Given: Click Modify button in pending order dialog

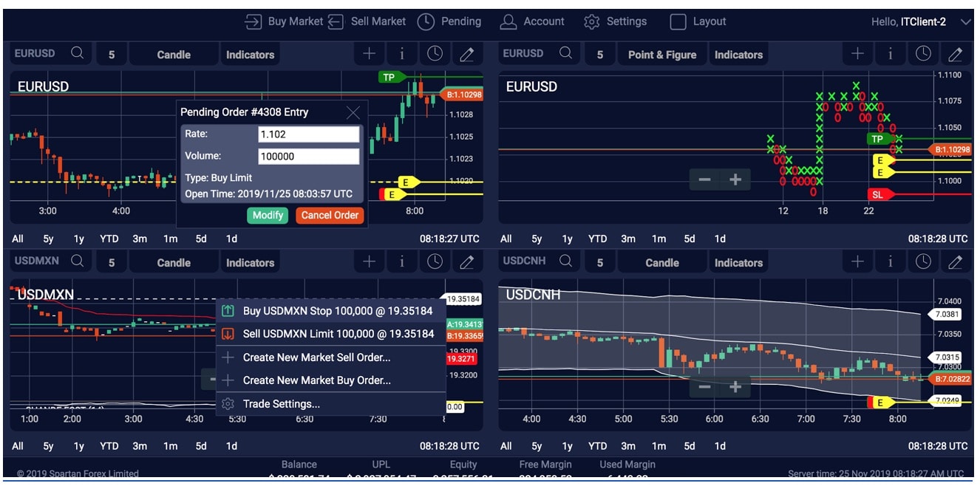Looking at the screenshot, I should (x=268, y=215).
